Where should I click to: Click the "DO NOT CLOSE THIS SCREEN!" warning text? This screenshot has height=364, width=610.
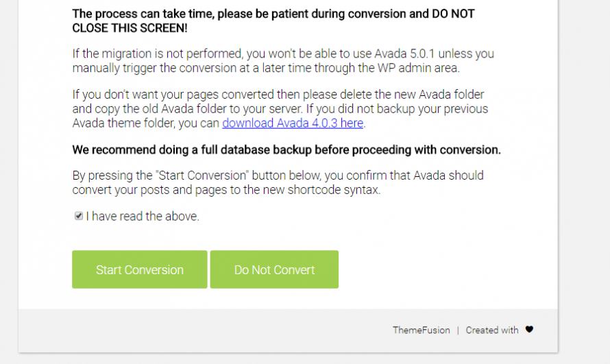[x=130, y=28]
